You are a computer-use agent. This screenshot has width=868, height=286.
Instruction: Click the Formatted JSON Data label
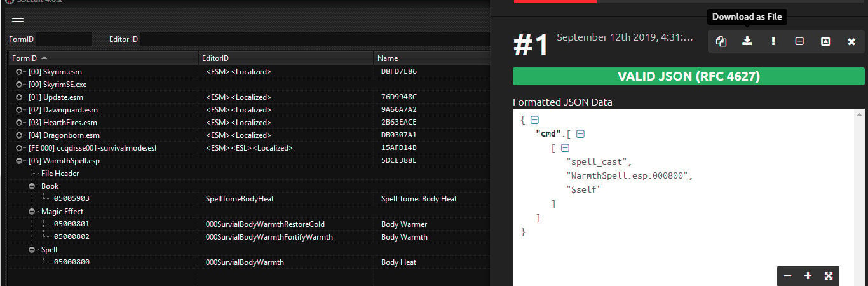[562, 102]
